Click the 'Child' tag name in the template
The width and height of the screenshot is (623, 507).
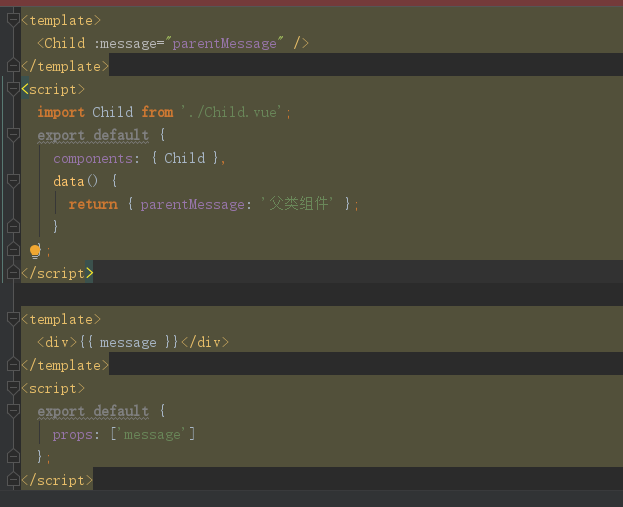tap(65, 43)
